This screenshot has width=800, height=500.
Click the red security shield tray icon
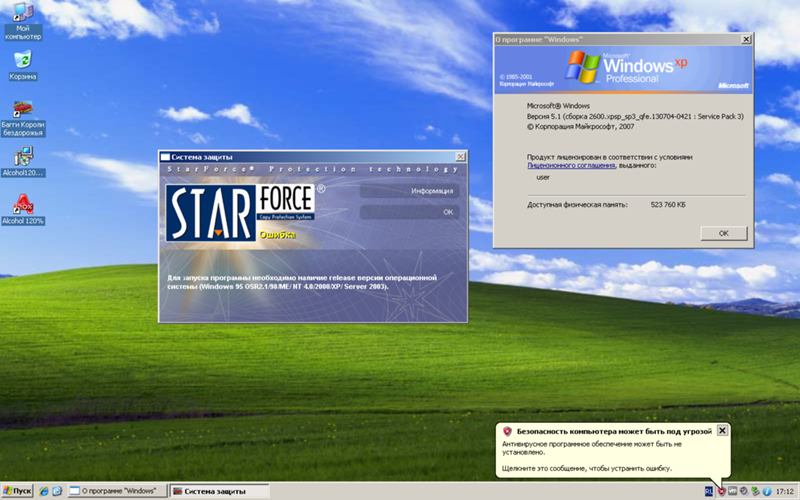pos(721,491)
